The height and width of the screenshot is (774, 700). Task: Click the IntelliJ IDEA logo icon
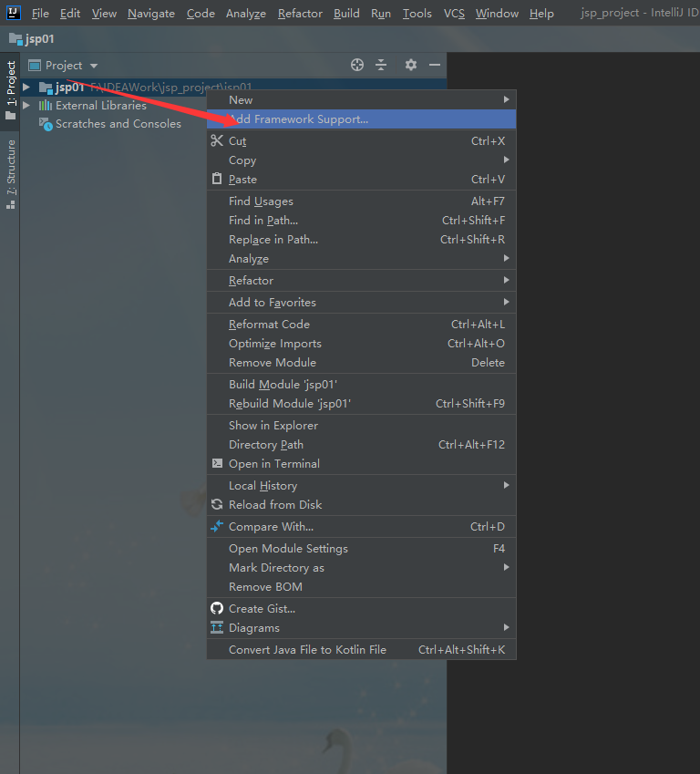point(14,13)
